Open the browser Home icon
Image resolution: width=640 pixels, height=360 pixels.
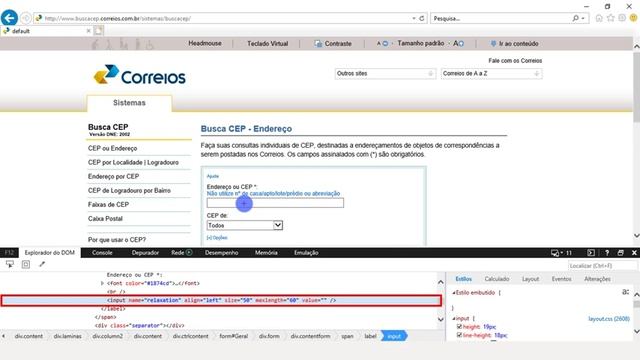[x=599, y=18]
